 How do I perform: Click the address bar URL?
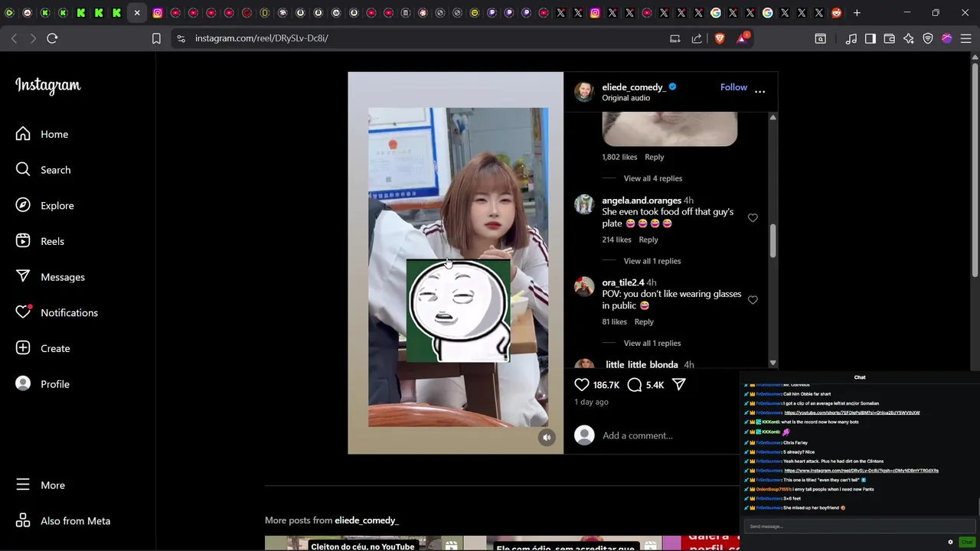[262, 38]
